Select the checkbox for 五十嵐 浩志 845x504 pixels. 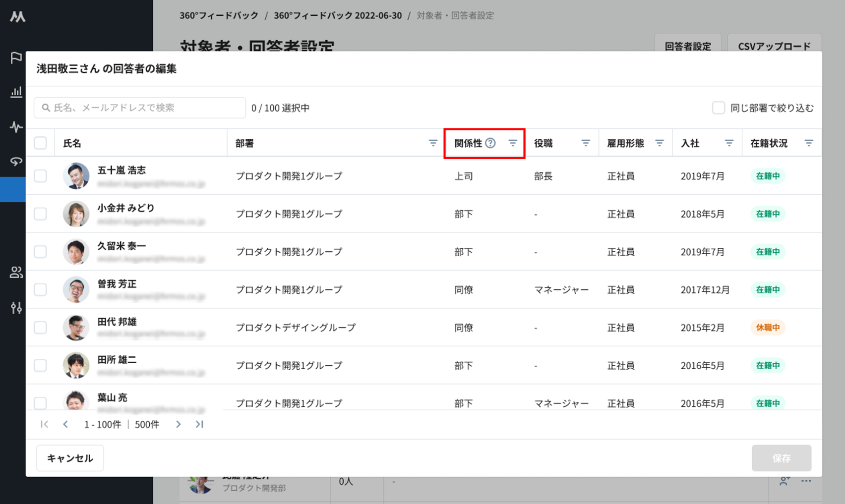tap(40, 176)
